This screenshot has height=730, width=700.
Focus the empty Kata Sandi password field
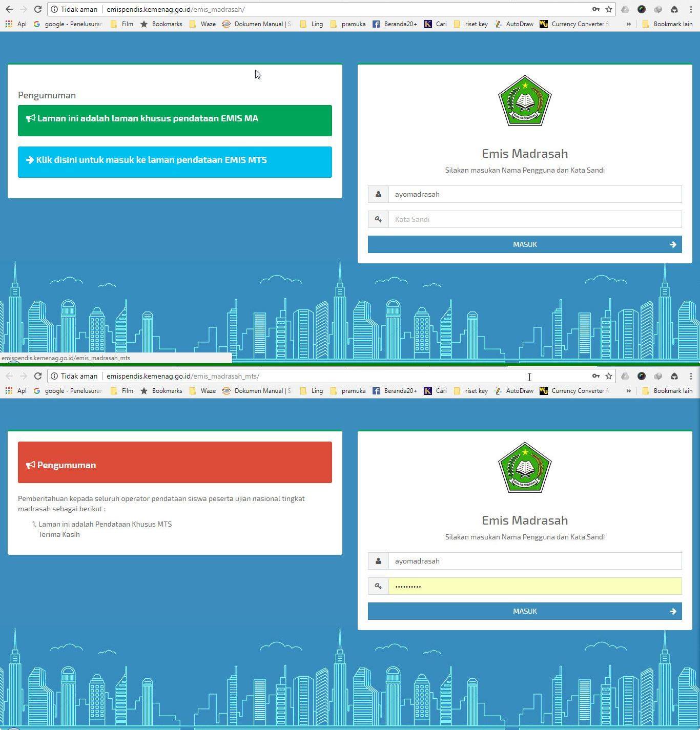pyautogui.click(x=535, y=219)
